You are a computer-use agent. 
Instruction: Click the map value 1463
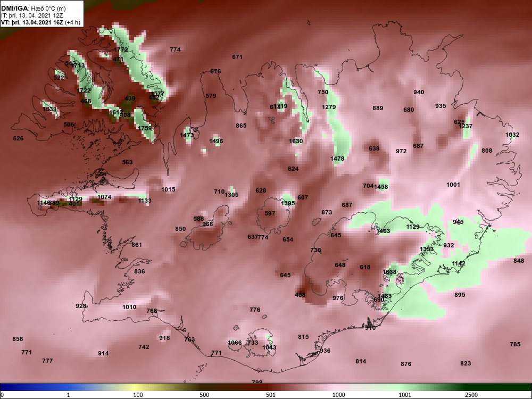pyautogui.click(x=383, y=231)
